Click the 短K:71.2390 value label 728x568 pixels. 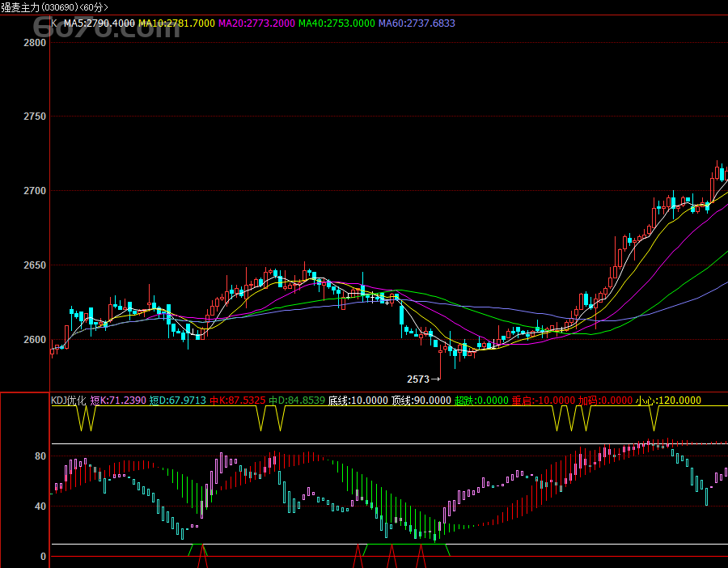[118, 401]
